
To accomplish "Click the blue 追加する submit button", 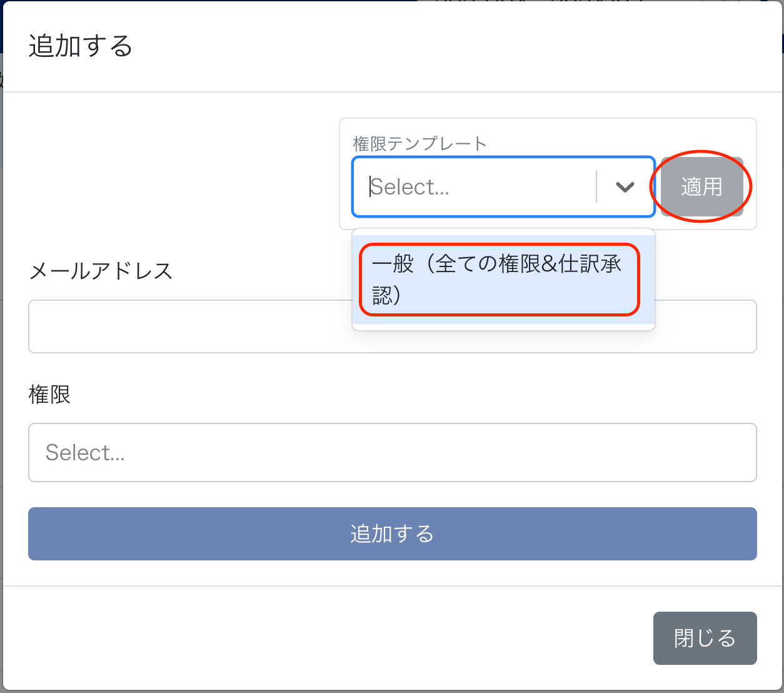I will [x=392, y=534].
